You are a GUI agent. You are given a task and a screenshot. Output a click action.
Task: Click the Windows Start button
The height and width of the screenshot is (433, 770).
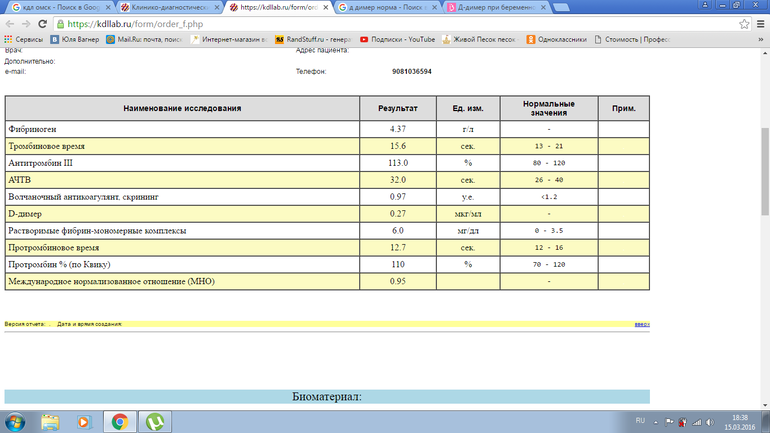tap(16, 421)
